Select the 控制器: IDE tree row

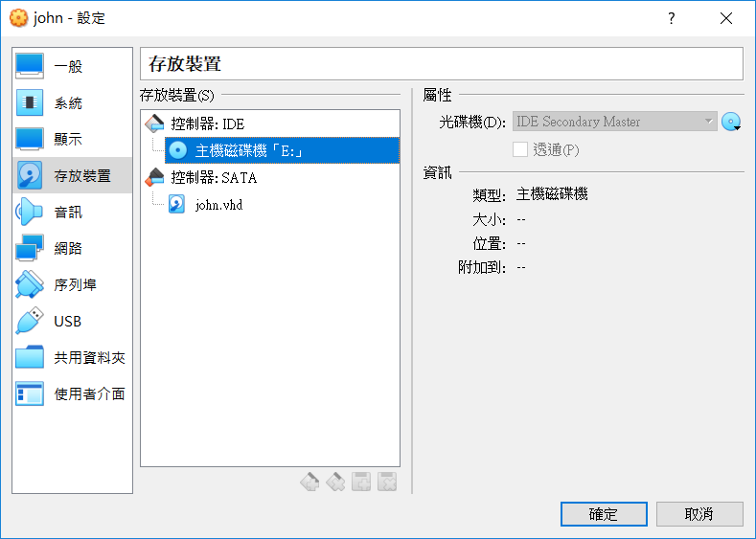270,124
